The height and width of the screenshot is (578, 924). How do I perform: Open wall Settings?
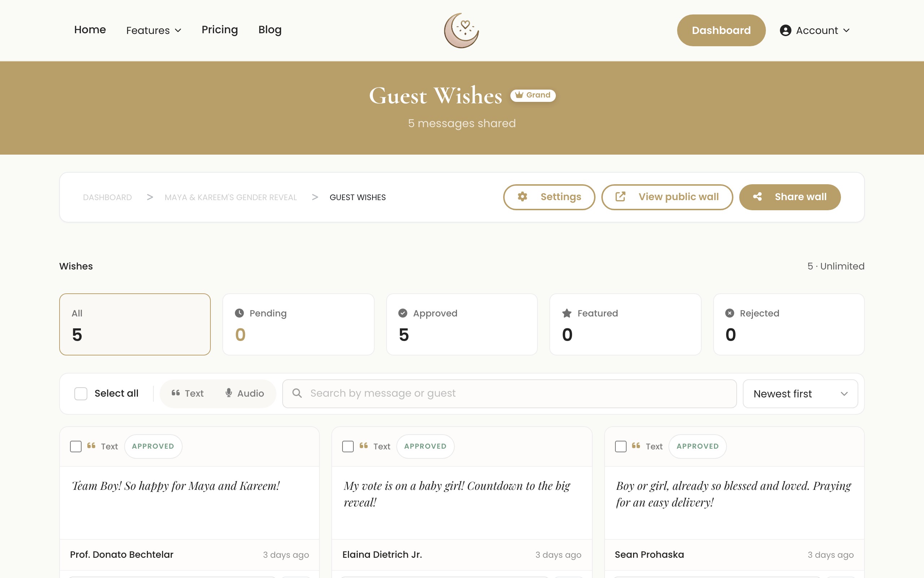click(549, 197)
